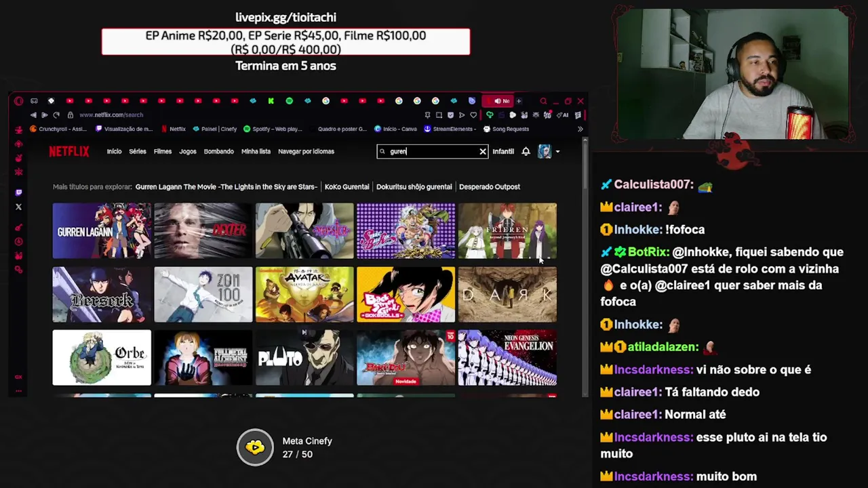This screenshot has width=868, height=488.
Task: Click the shield ad-blocker icon in address bar
Action: point(451,115)
